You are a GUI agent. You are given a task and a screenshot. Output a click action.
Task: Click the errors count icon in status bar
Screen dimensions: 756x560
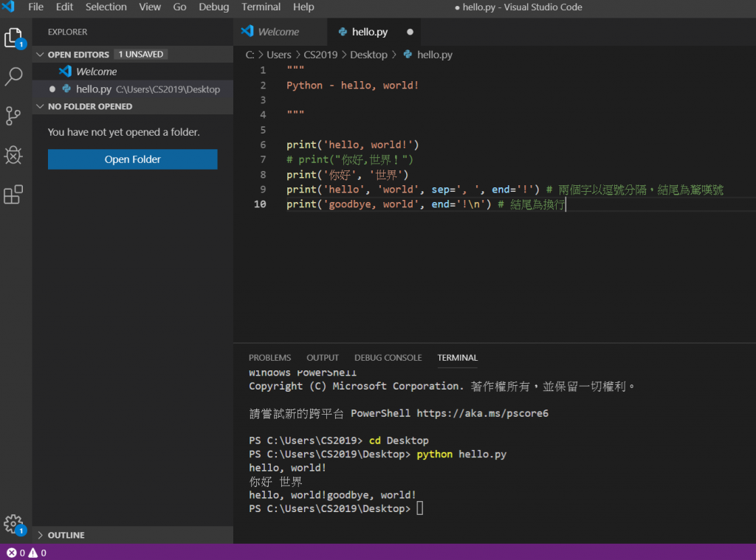[12, 553]
